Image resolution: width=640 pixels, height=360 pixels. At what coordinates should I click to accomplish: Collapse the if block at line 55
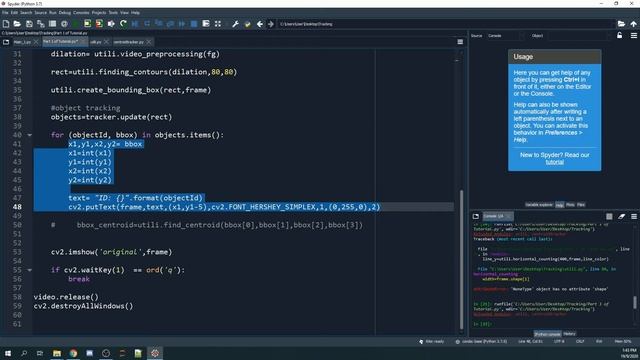29,270
